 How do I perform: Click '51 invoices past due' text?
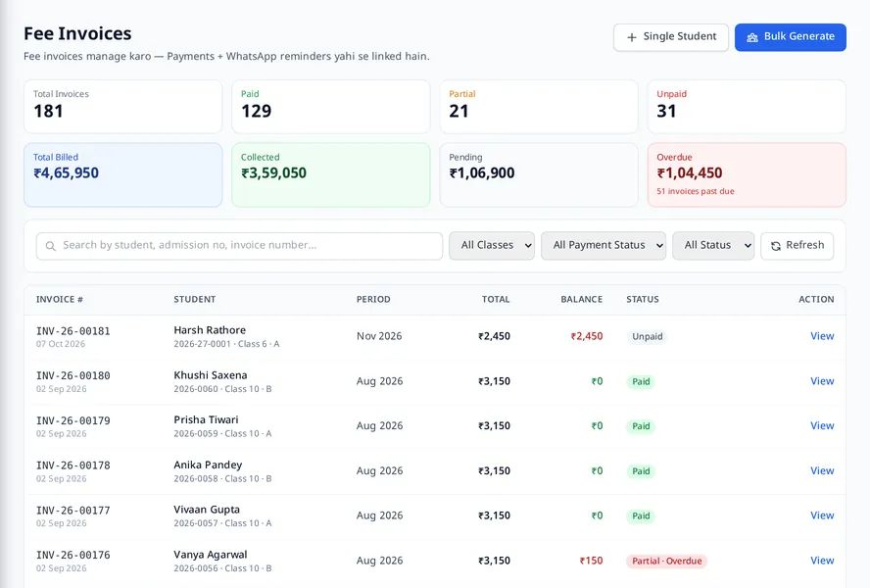pos(696,191)
